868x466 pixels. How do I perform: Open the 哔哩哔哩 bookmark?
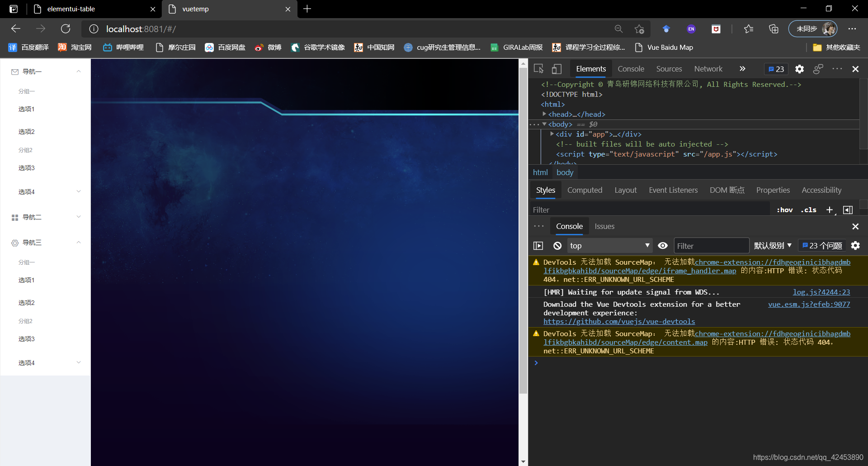tap(123, 48)
